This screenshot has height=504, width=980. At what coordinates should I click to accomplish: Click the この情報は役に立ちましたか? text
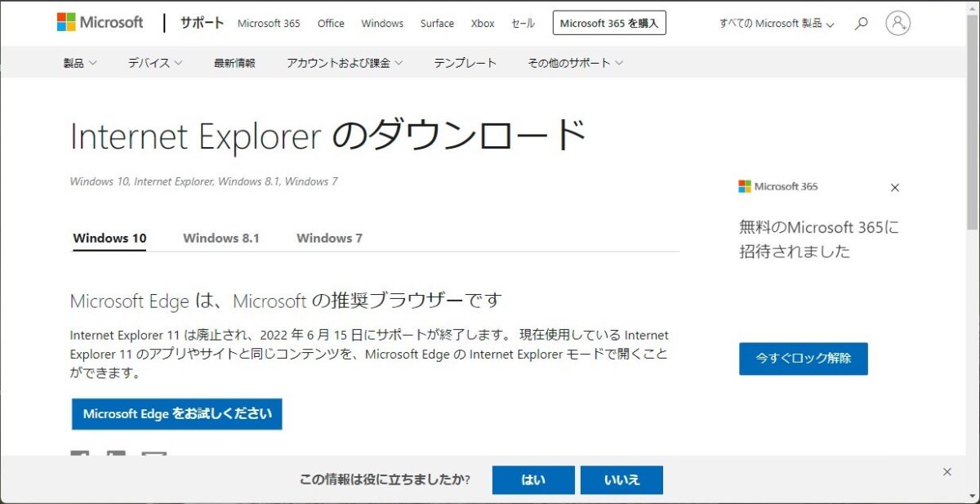(385, 479)
